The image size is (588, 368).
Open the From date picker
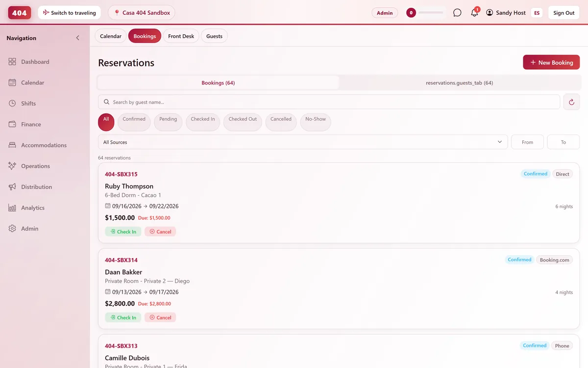pos(527,142)
